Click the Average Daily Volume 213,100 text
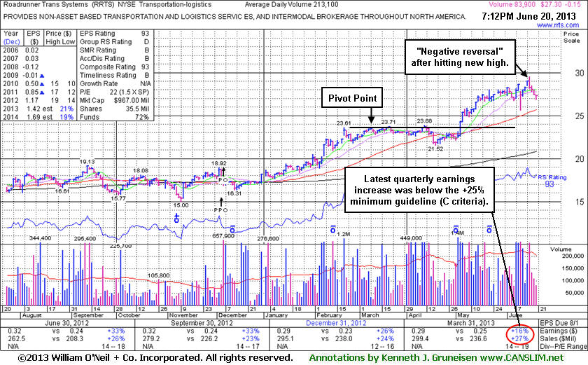Image resolution: width=588 pixels, height=365 pixels. (x=291, y=4)
